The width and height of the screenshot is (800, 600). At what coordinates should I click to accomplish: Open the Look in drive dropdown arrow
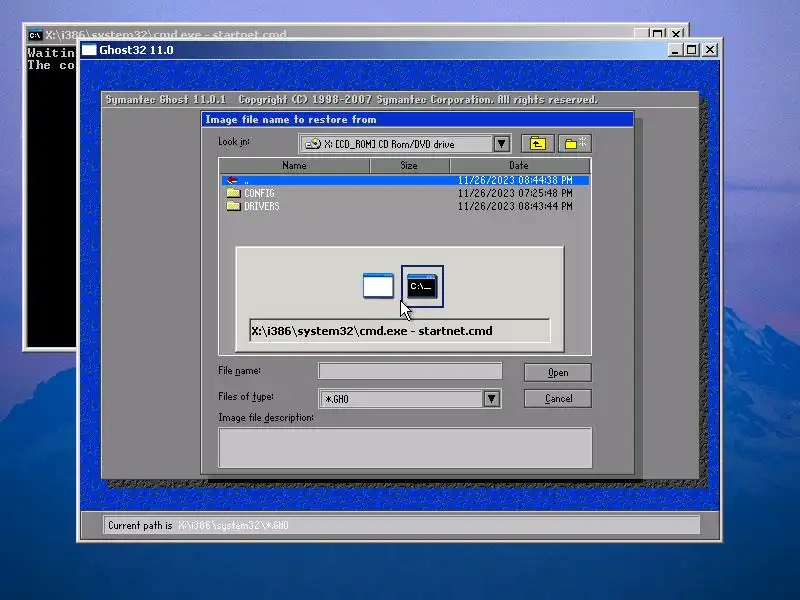502,144
